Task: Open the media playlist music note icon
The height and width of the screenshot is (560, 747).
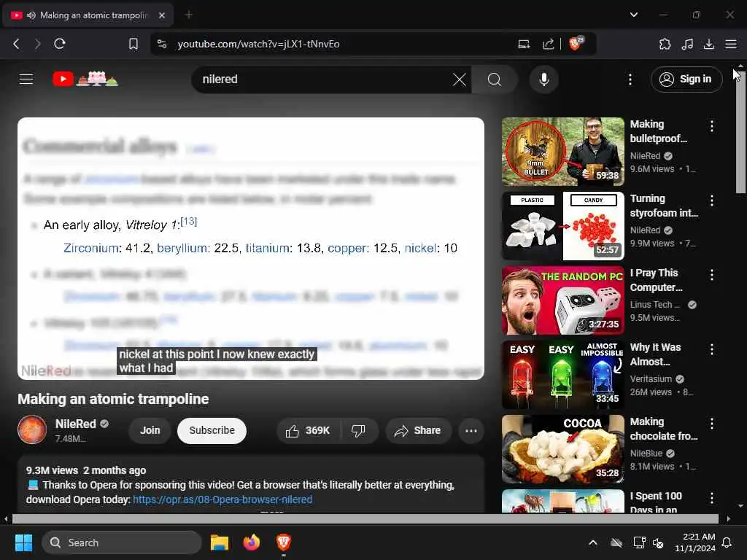Action: coord(687,44)
